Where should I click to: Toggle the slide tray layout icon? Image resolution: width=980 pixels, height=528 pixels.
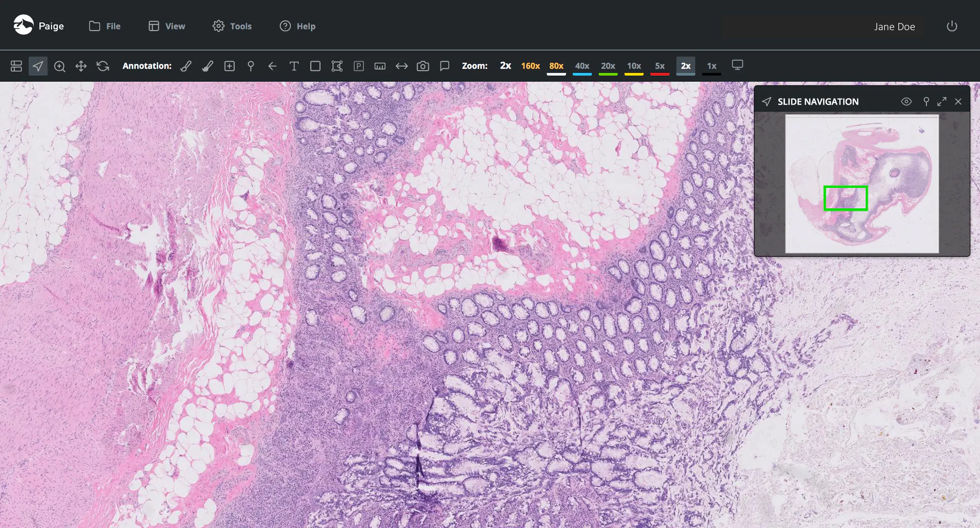(x=16, y=66)
